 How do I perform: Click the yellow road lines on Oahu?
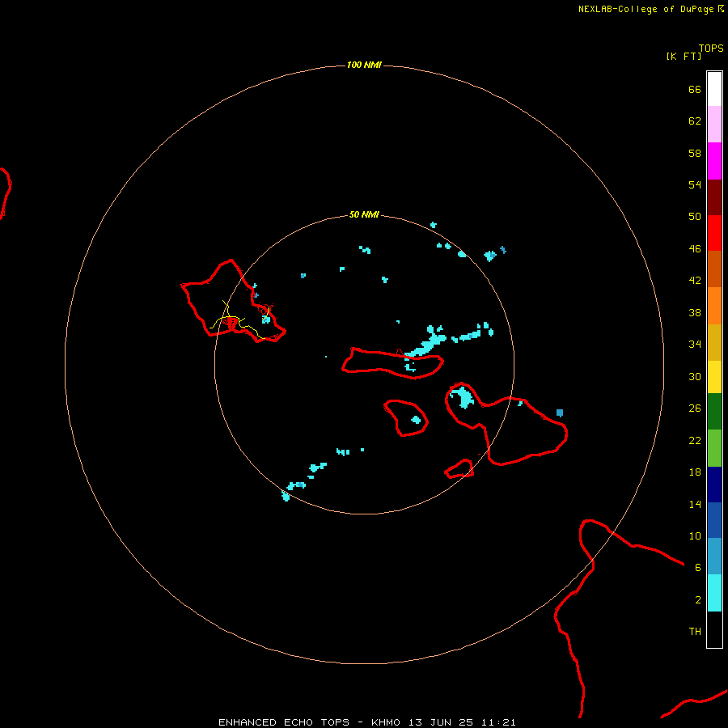[239, 320]
